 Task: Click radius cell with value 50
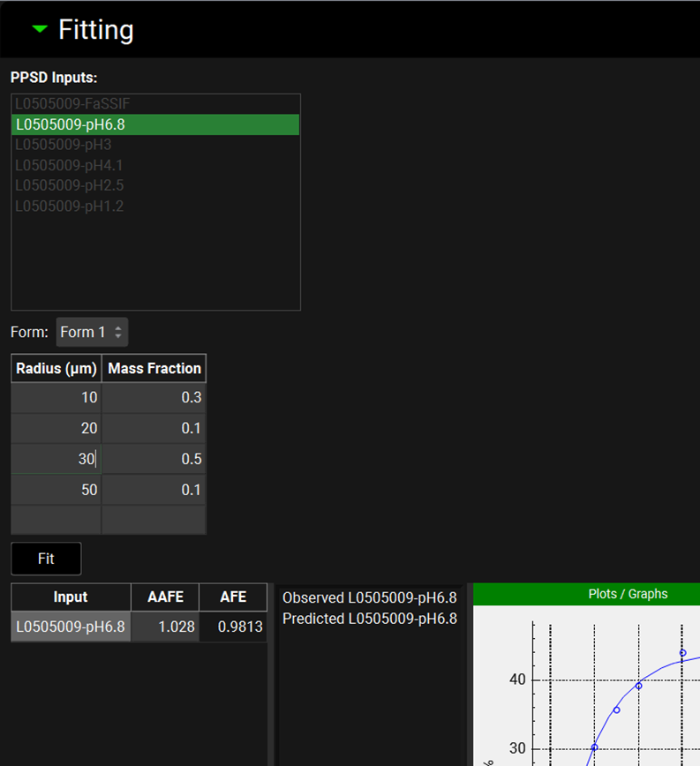(x=56, y=490)
